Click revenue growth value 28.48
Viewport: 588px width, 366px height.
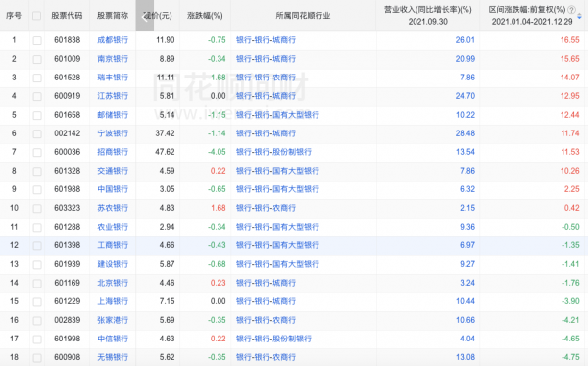pos(465,133)
